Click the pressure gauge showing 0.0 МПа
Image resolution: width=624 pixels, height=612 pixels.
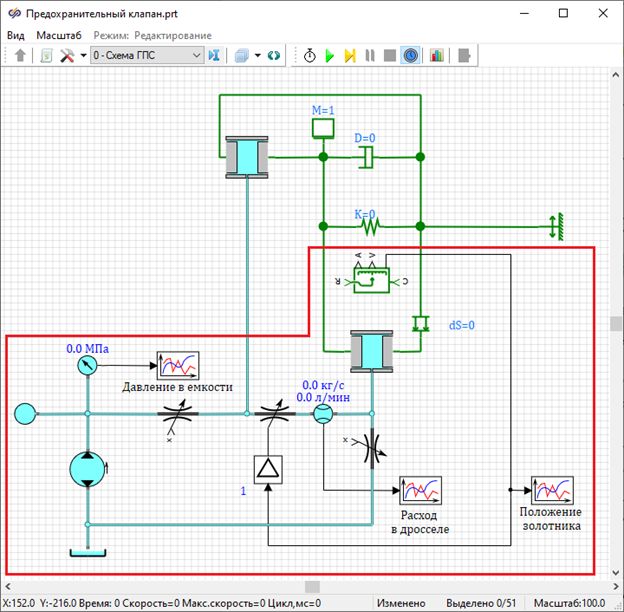coord(87,366)
